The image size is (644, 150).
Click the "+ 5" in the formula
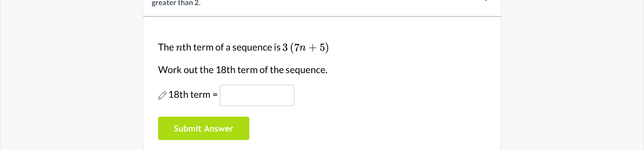pyautogui.click(x=317, y=48)
